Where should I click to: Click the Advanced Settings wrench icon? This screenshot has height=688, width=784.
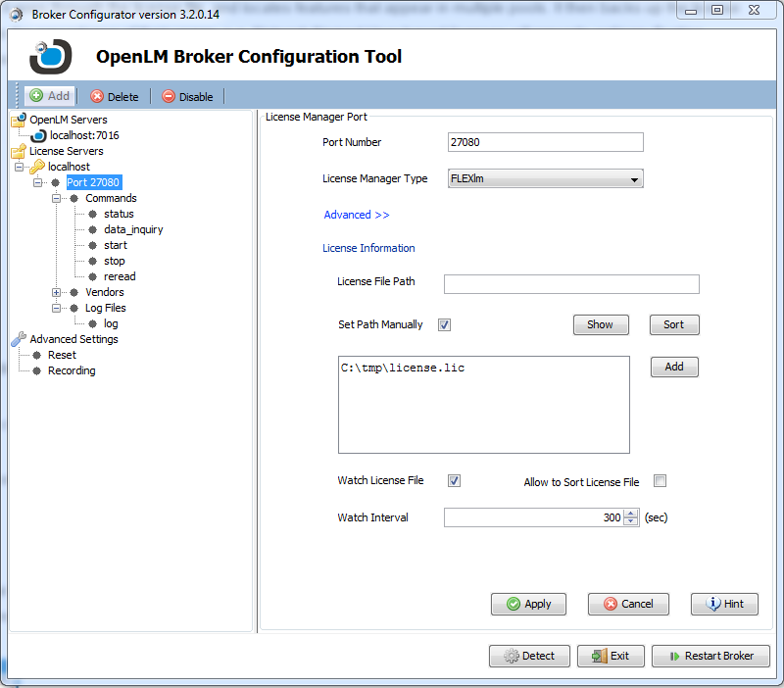pyautogui.click(x=19, y=339)
